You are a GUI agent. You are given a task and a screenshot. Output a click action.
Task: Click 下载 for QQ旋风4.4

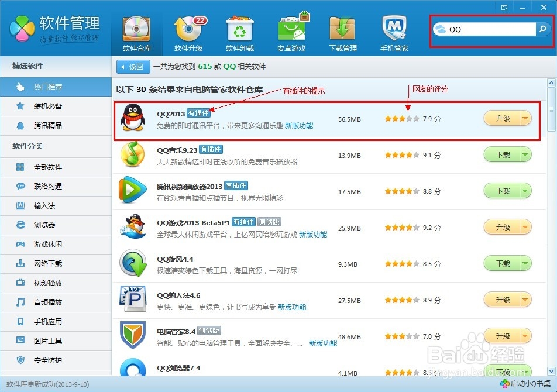(x=502, y=263)
